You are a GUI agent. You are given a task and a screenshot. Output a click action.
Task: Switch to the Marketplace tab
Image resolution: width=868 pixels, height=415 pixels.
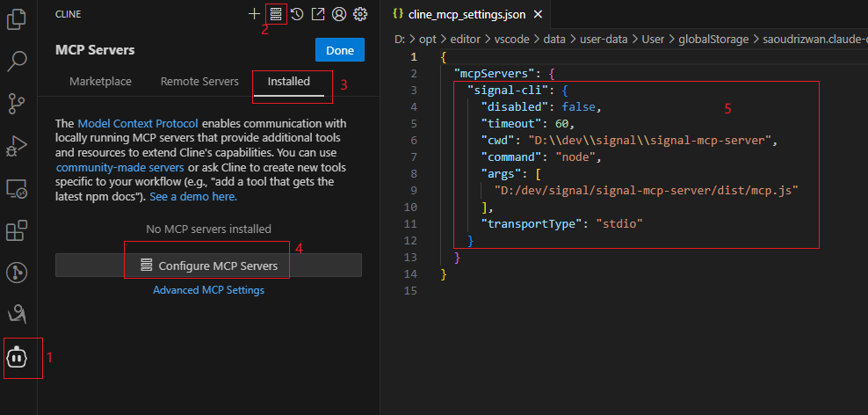click(x=100, y=82)
